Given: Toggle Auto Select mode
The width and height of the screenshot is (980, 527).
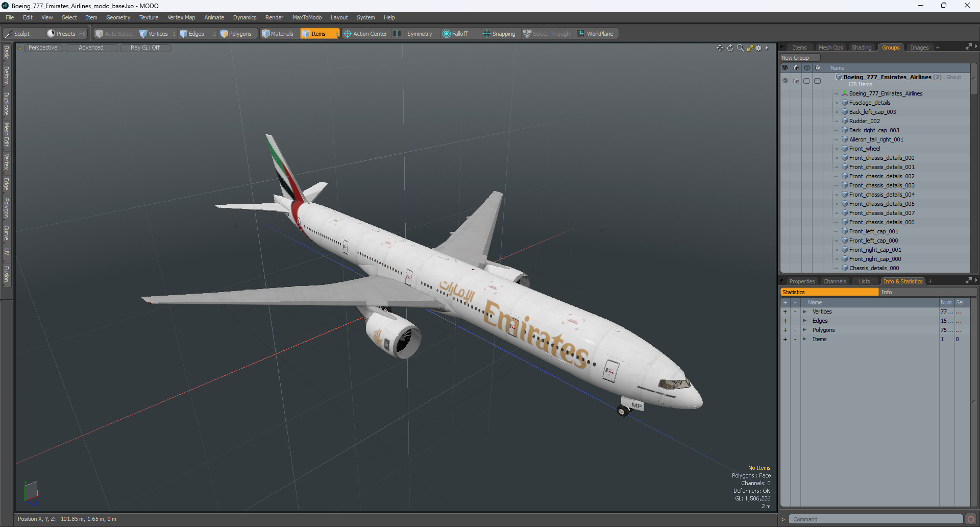Looking at the screenshot, I should (114, 34).
